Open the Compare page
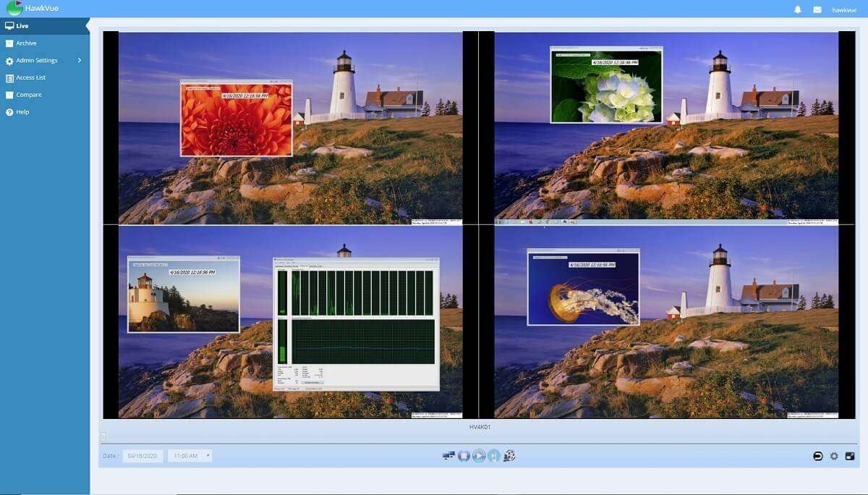Screen dimensions: 868x495 (29, 95)
